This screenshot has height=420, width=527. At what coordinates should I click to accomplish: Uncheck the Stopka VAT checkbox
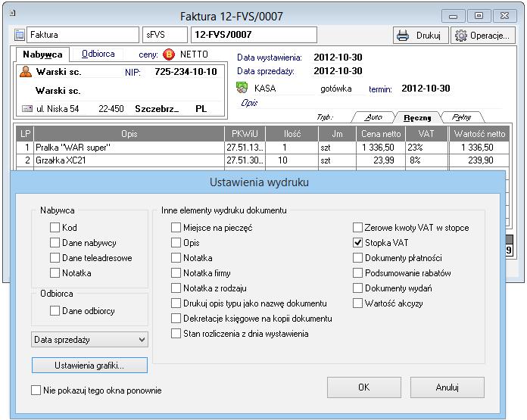click(x=357, y=243)
